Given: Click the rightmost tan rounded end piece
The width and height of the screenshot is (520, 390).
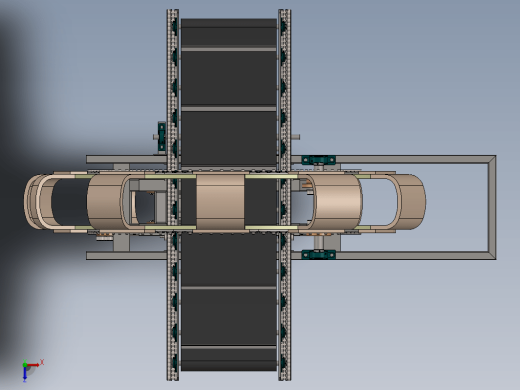Looking at the screenshot, I should pyautogui.click(x=412, y=201).
